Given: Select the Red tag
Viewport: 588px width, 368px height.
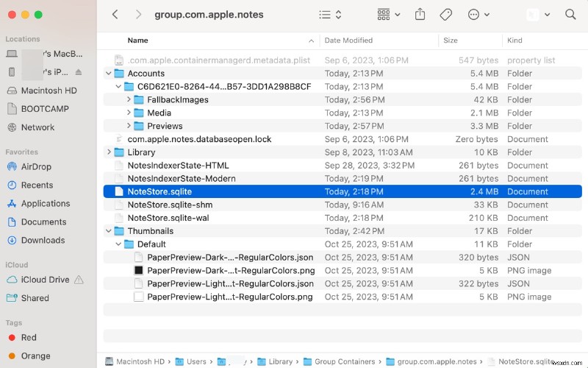Looking at the screenshot, I should tap(29, 338).
